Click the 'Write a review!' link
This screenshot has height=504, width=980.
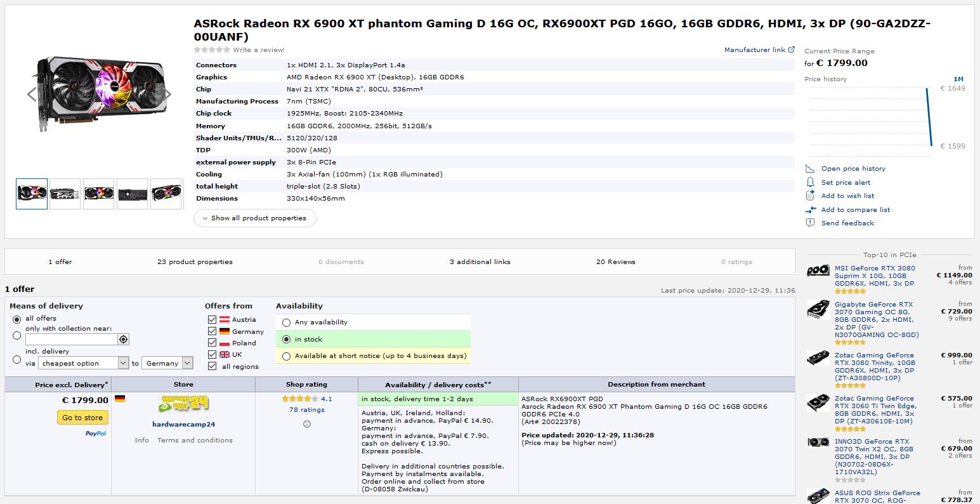pyautogui.click(x=259, y=50)
